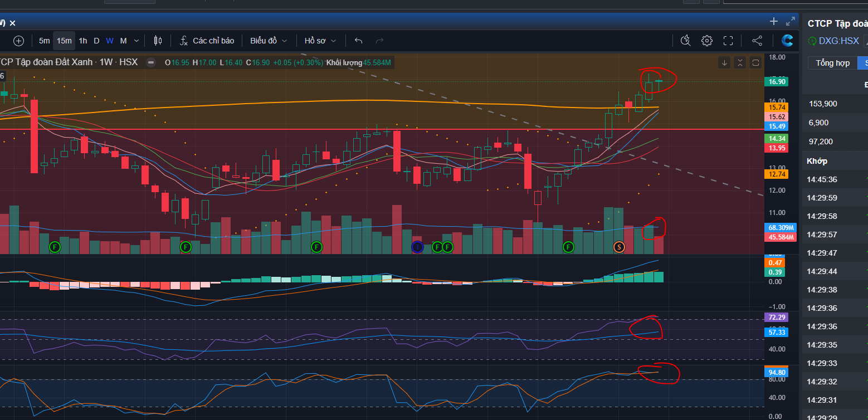Select the Tổng hợp tab
Image resolution: width=868 pixels, height=420 pixels.
pyautogui.click(x=833, y=63)
